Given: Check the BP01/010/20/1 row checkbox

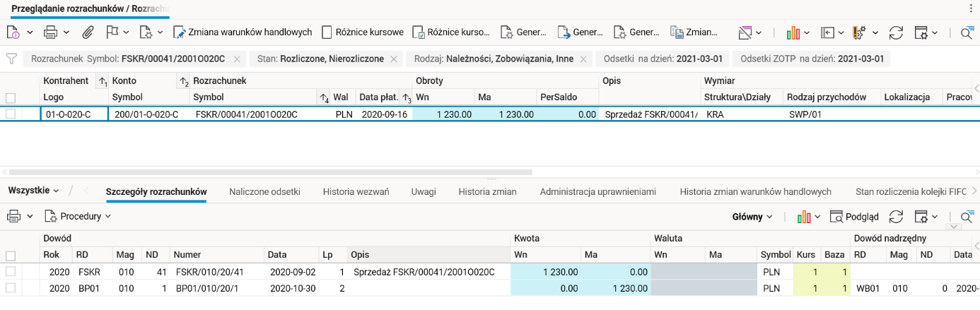Looking at the screenshot, I should point(11,288).
